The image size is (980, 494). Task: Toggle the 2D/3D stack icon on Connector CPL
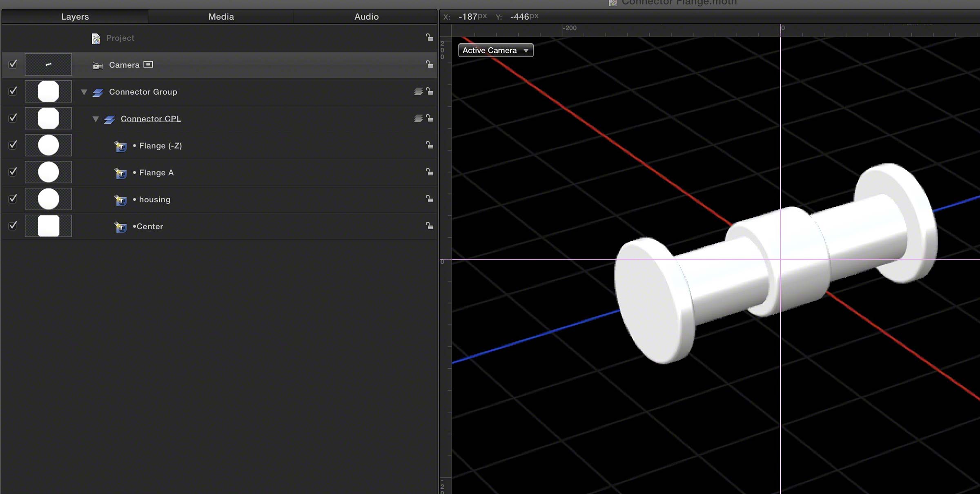(418, 118)
